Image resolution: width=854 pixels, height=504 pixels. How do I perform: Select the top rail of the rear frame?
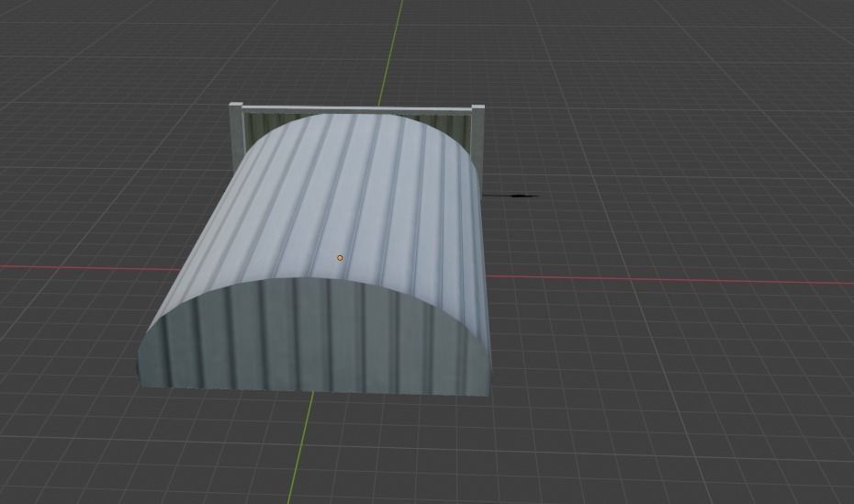point(356,109)
